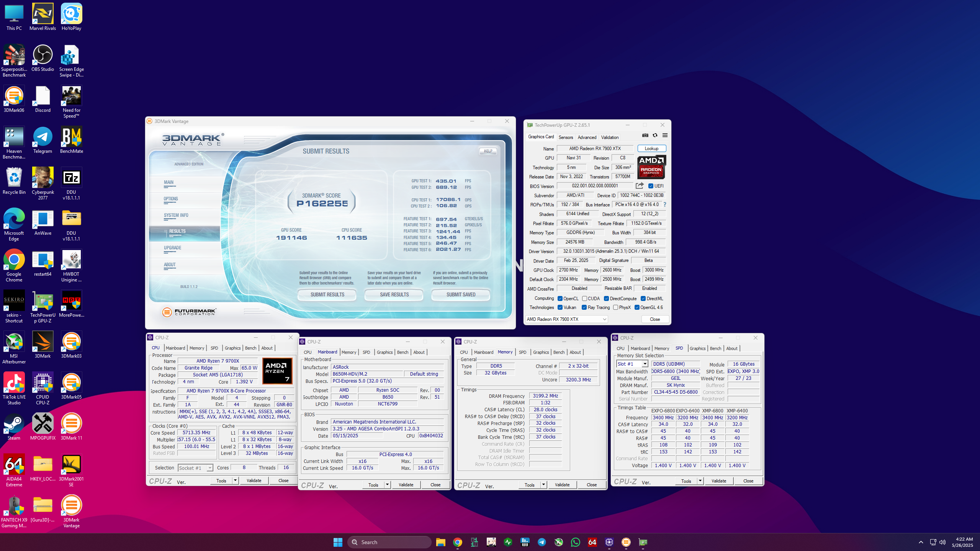Open Marvel Rivals desktop icon
This screenshot has width=980, height=551.
[43, 17]
